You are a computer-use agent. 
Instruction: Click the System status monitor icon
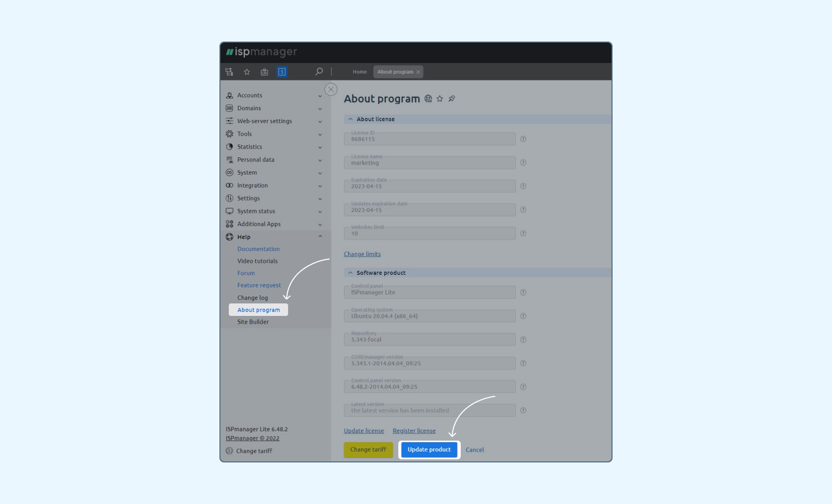(x=229, y=211)
